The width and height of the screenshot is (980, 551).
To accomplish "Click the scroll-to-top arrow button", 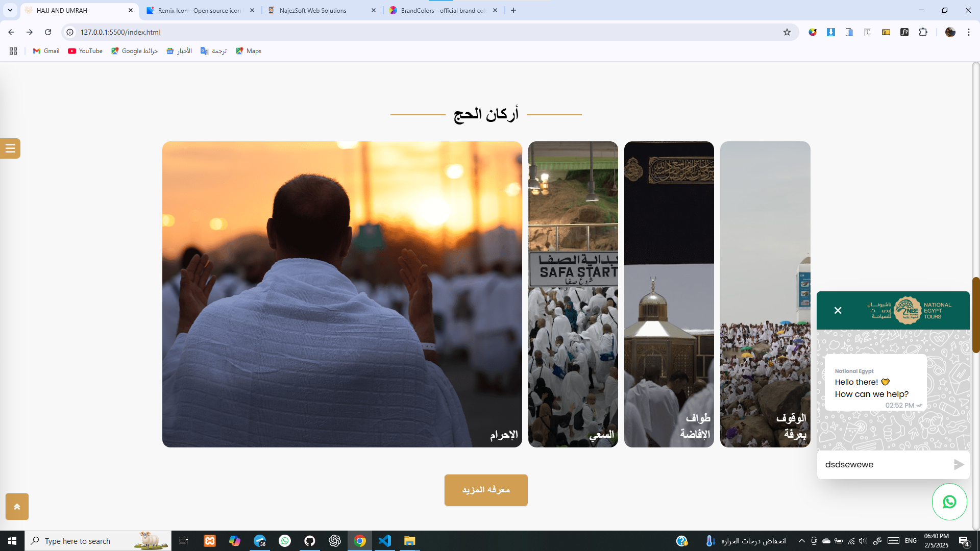I will (x=17, y=507).
